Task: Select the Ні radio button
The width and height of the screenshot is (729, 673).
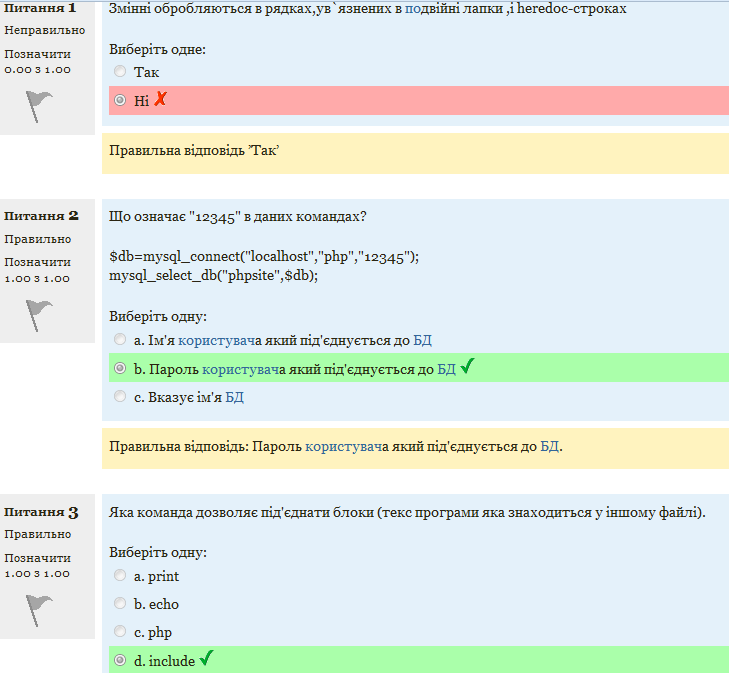Action: [x=120, y=100]
